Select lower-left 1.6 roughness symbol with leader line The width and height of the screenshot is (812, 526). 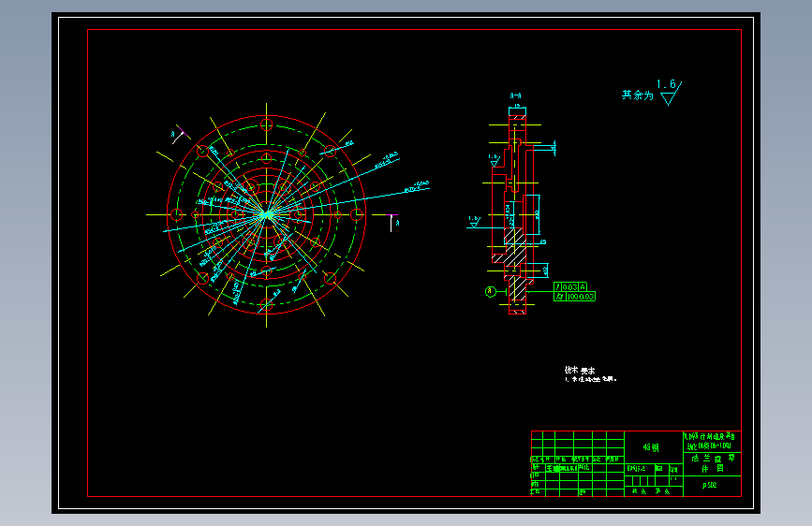(475, 222)
